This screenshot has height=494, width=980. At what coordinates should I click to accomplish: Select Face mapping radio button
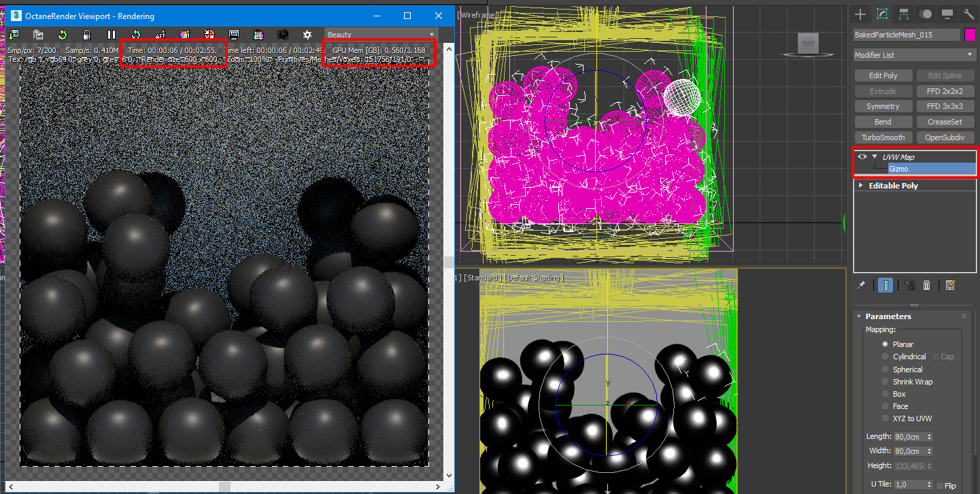(x=885, y=406)
